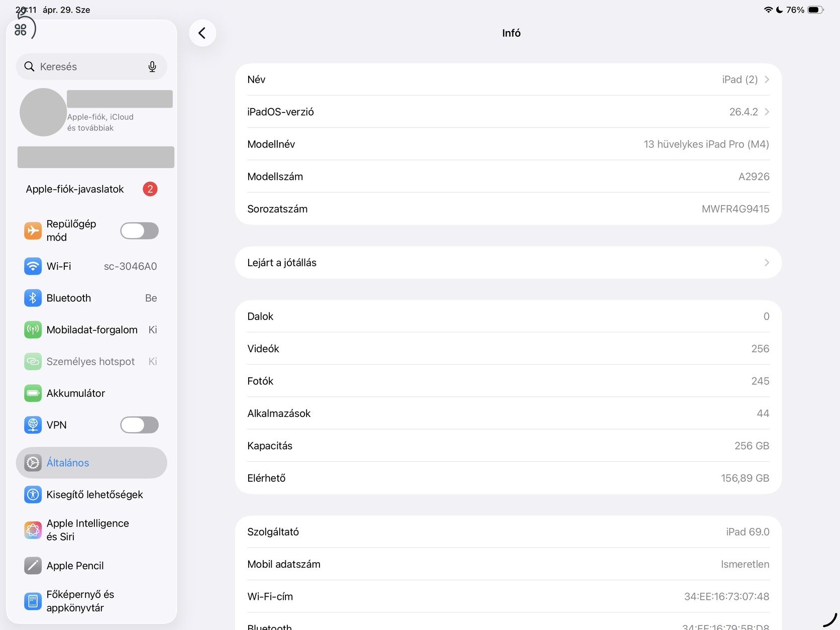Open the sidebar grid icon at top left
The height and width of the screenshot is (630, 840).
pyautogui.click(x=21, y=30)
